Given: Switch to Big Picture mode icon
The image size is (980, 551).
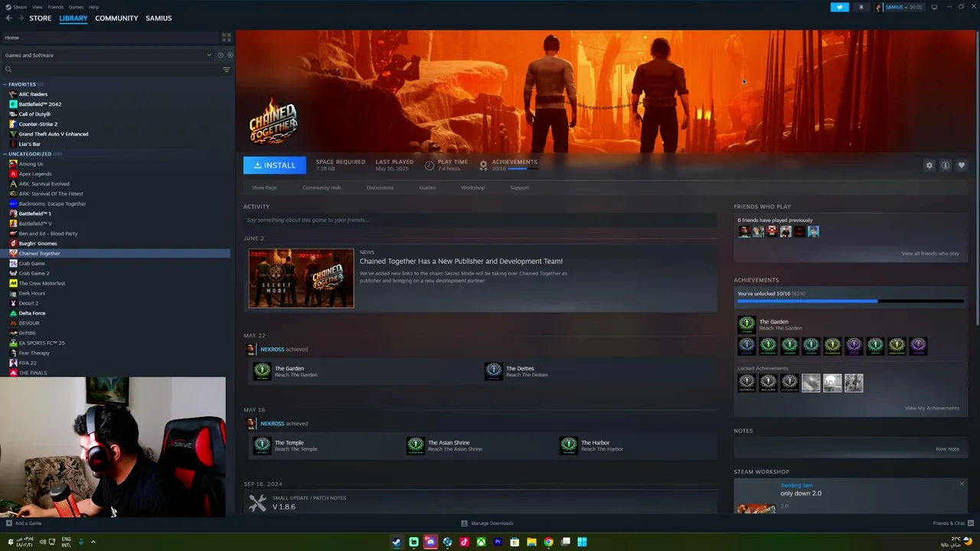Looking at the screenshot, I should [x=934, y=7].
